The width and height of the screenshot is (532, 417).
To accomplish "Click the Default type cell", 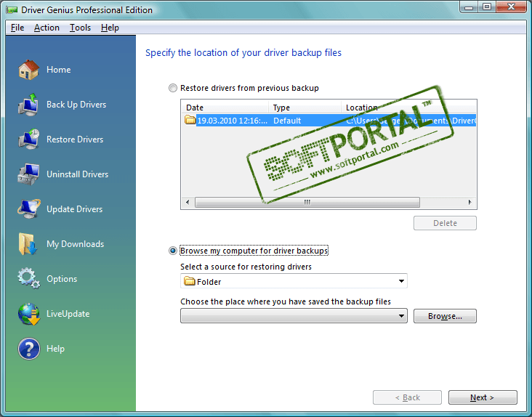I will click(x=287, y=121).
